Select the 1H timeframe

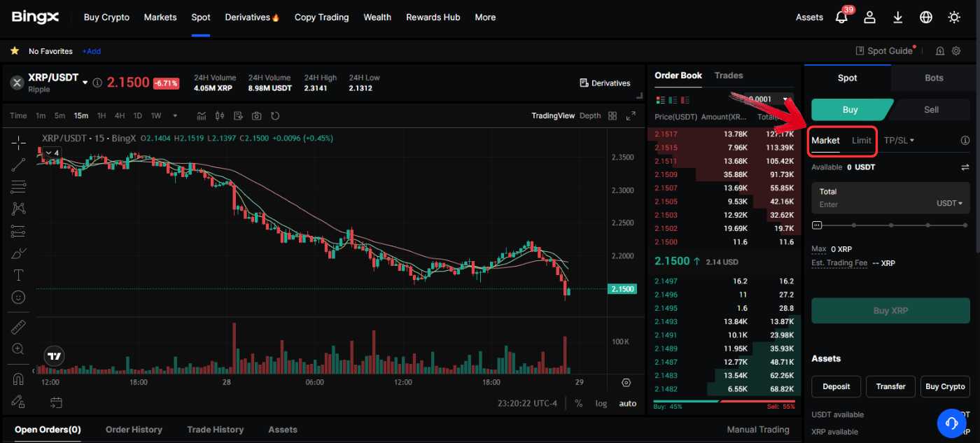pos(101,115)
